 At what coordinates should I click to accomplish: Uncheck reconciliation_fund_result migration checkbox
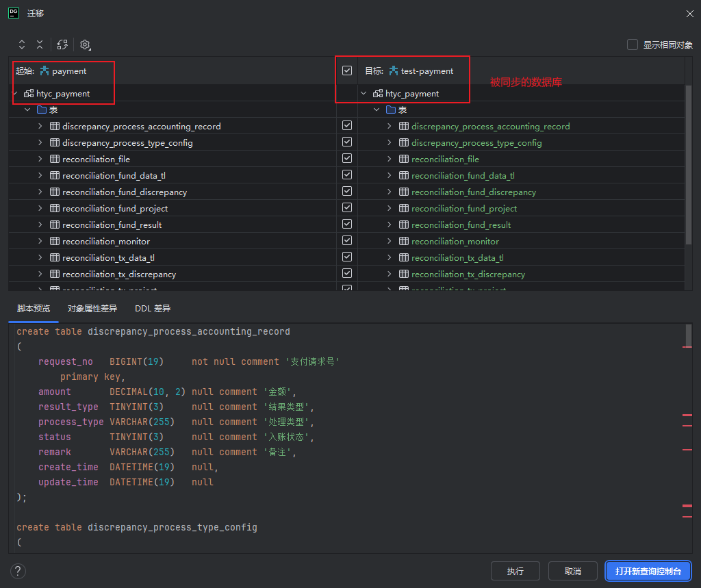click(x=347, y=224)
